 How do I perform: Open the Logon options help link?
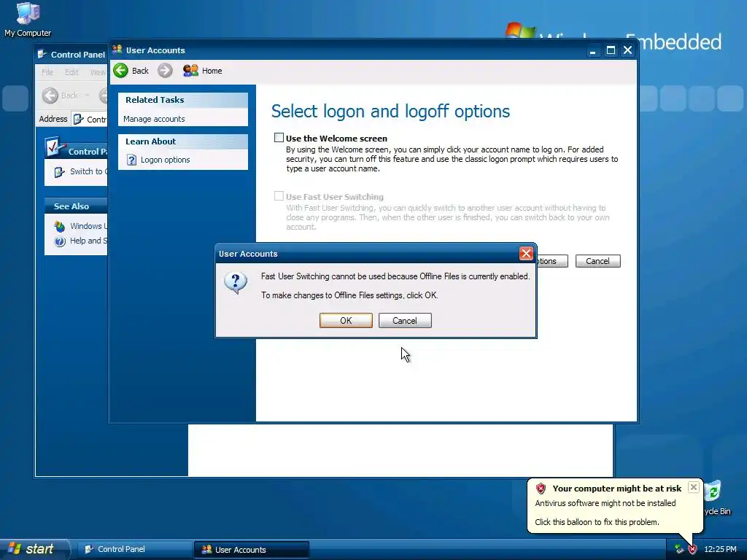[x=165, y=160]
